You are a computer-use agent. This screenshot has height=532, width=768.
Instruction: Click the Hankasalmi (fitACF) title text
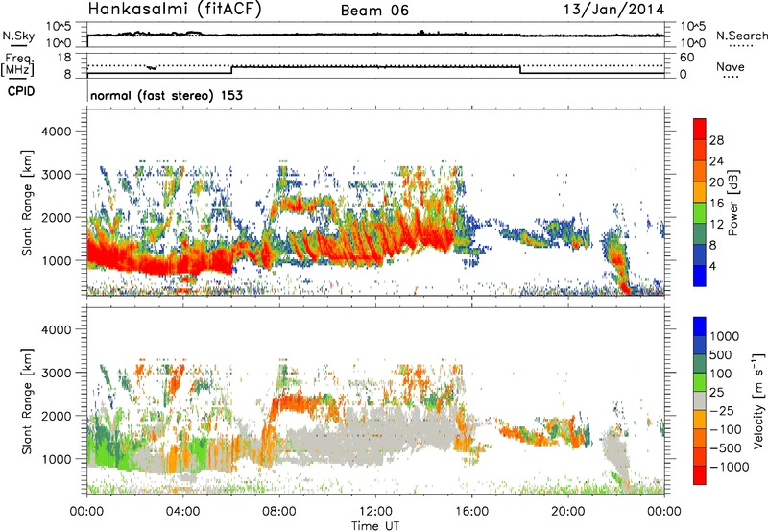coord(175,9)
